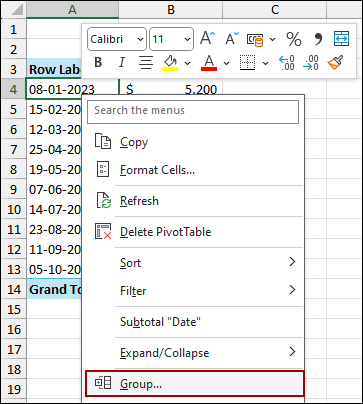Select date cell starting 23-08
This screenshot has height=404, width=363.
click(x=54, y=229)
